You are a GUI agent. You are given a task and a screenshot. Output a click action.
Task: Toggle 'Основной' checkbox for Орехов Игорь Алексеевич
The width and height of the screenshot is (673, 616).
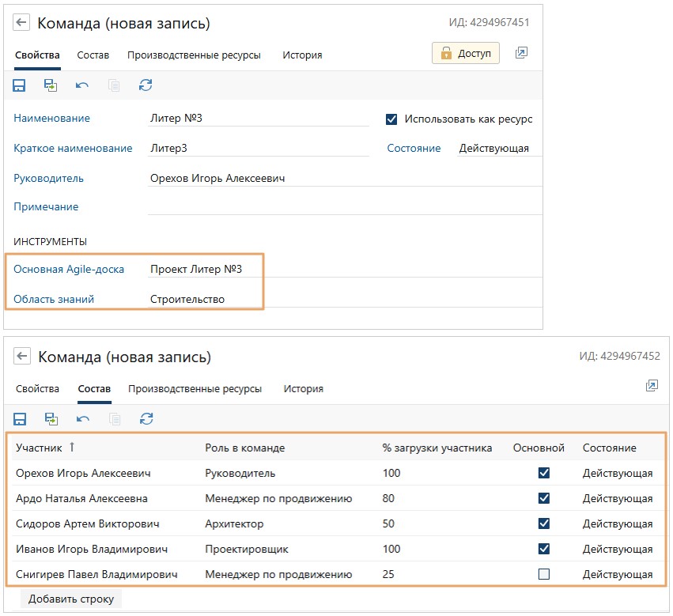coord(543,473)
